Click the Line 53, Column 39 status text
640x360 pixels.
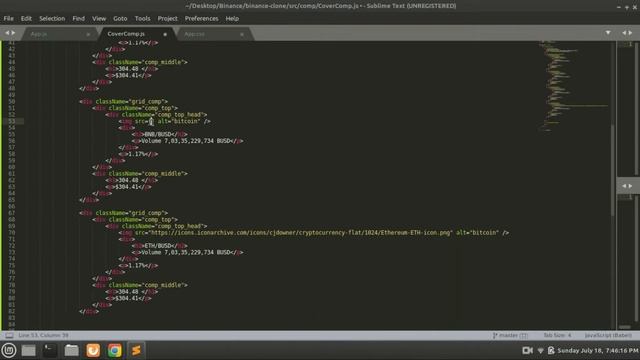click(43, 335)
